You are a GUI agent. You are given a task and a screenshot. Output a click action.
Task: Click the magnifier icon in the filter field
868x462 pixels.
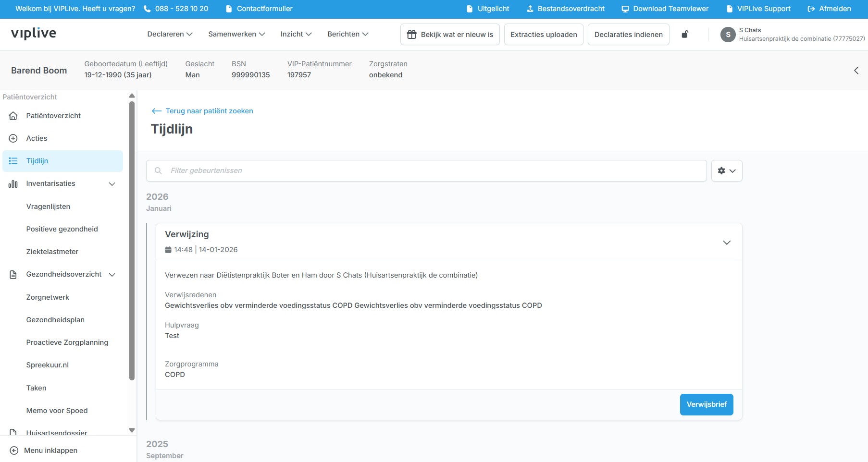158,170
